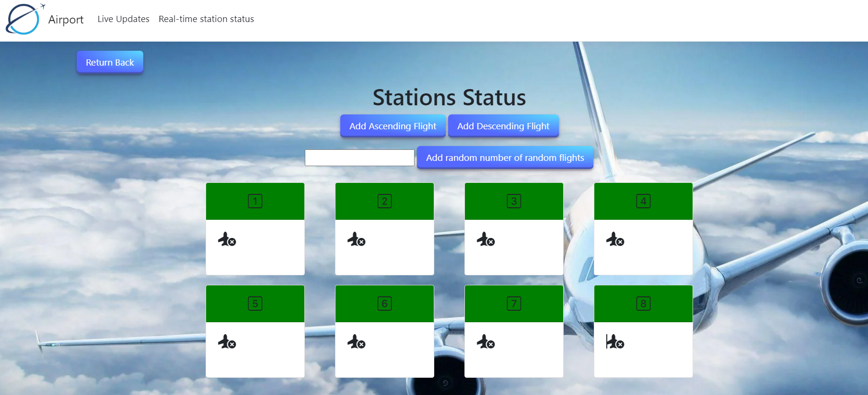Select the boxed number 1 station header

pos(255,201)
